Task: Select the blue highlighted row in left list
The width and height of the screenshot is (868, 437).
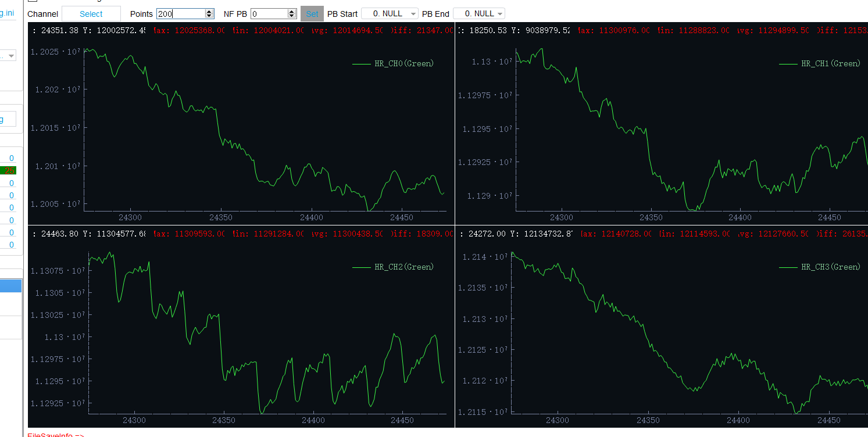Action: tap(10, 286)
